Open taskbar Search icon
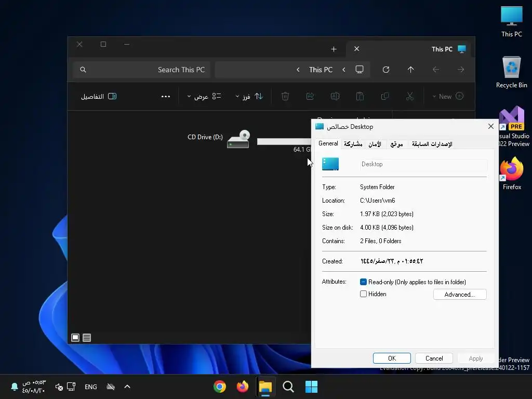Screen dimensions: 532x399 coord(288,387)
